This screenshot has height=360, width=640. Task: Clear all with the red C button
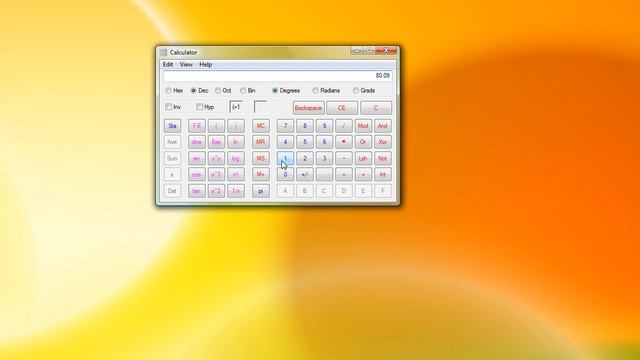pos(376,108)
